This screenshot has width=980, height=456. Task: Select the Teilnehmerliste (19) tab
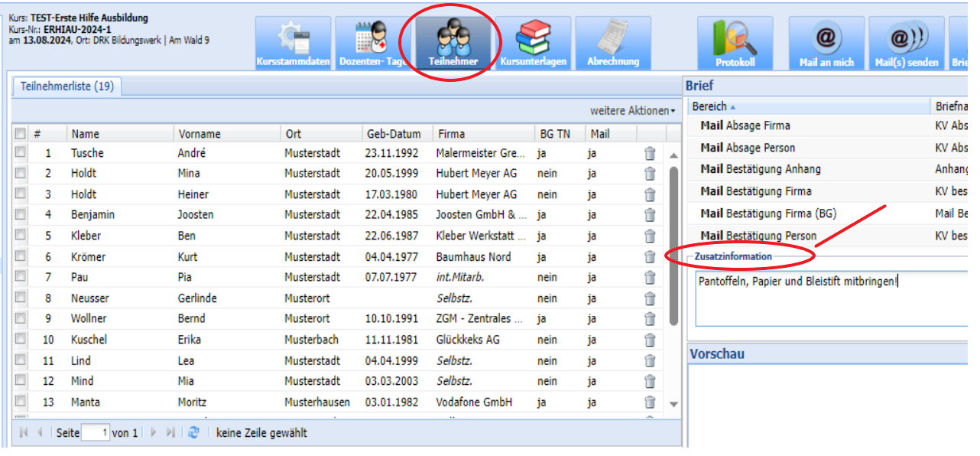(x=67, y=86)
